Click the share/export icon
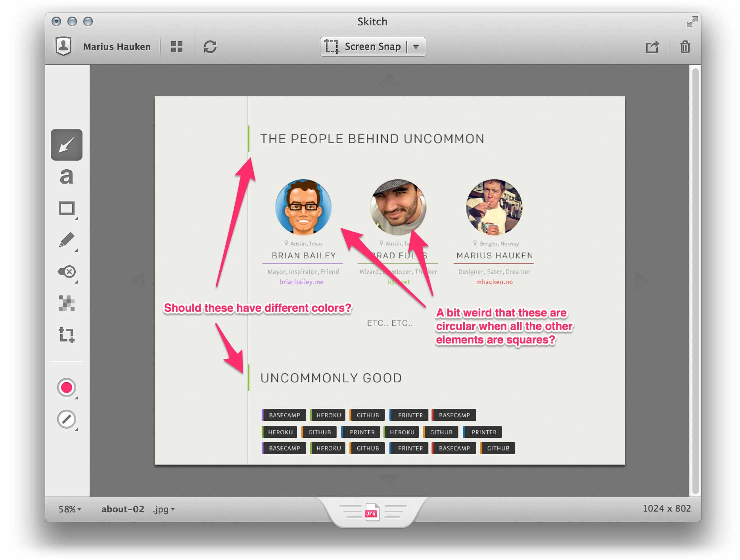This screenshot has height=560, width=740. point(652,46)
